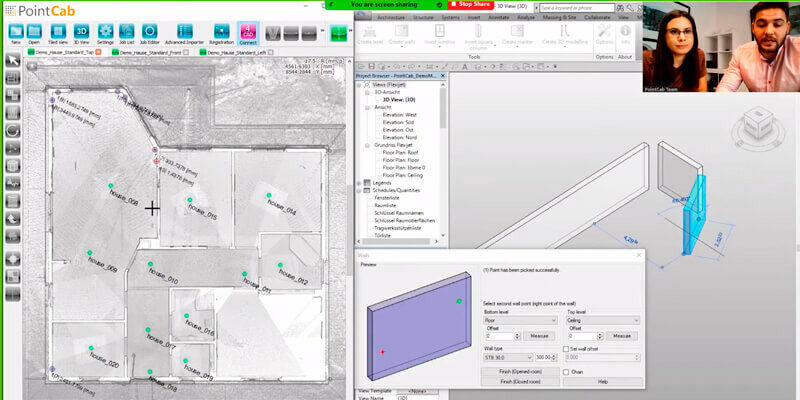
Task: Open the Options wrench icon in ribbon
Action: click(605, 35)
